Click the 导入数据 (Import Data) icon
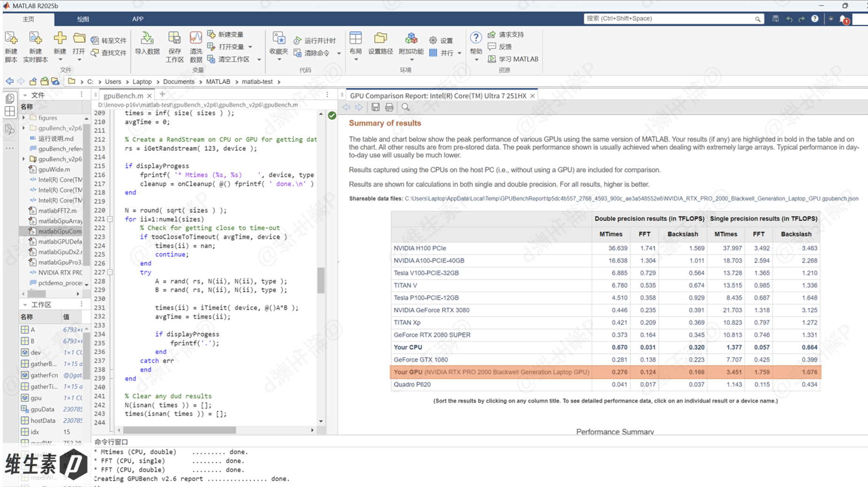 [147, 38]
